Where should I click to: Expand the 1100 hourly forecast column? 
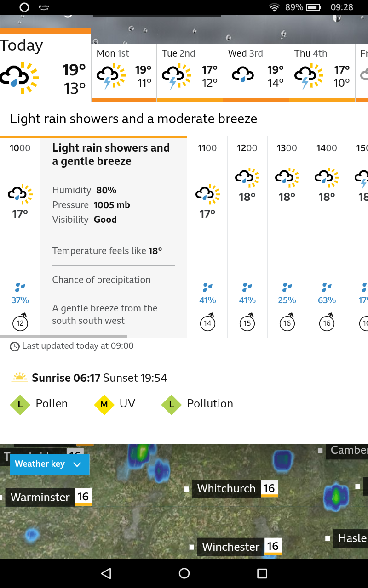[207, 237]
